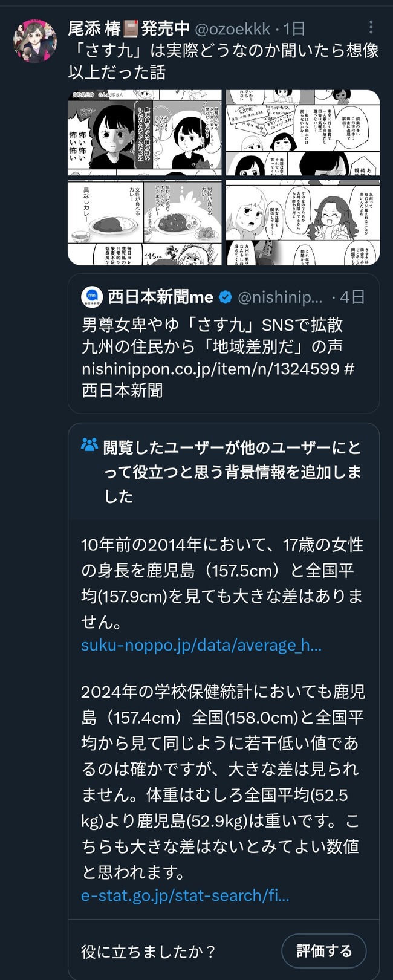Image resolution: width=393 pixels, height=980 pixels.
Task: Tap the blue verified badge icon
Action: pyautogui.click(x=226, y=297)
